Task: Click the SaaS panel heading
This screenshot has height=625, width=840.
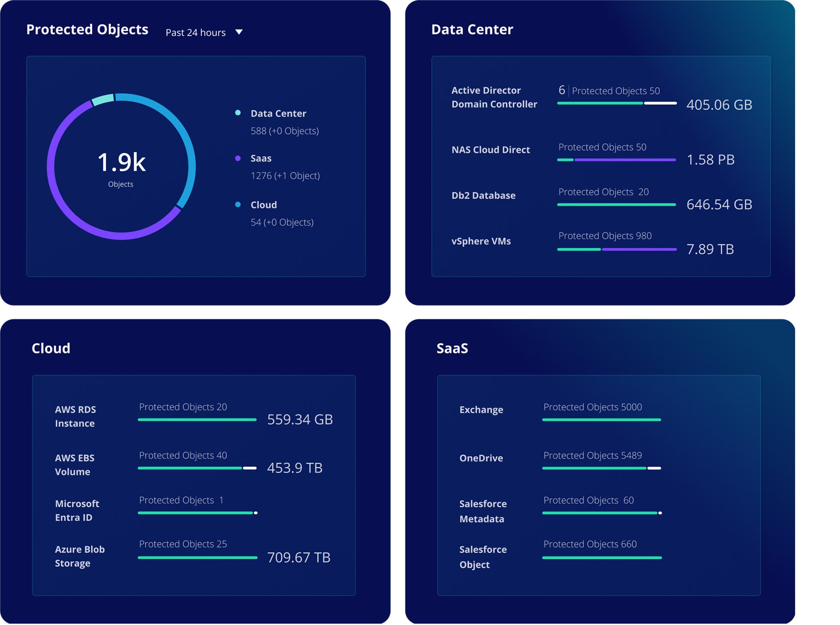Action: click(452, 348)
